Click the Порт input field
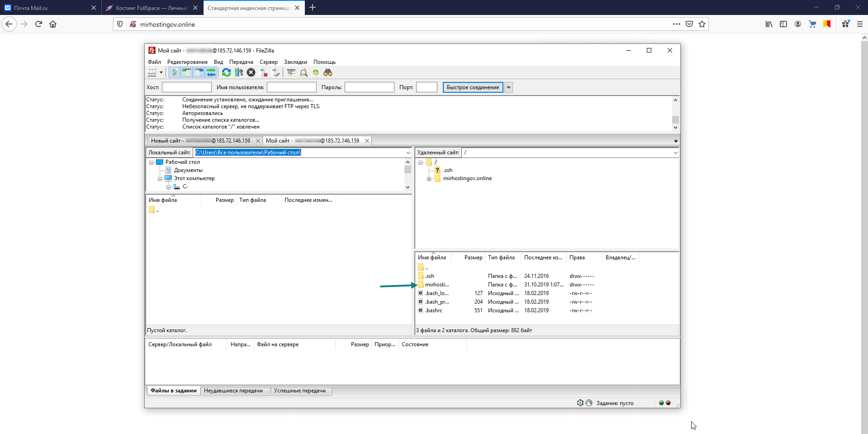This screenshot has width=868, height=434. coord(427,87)
